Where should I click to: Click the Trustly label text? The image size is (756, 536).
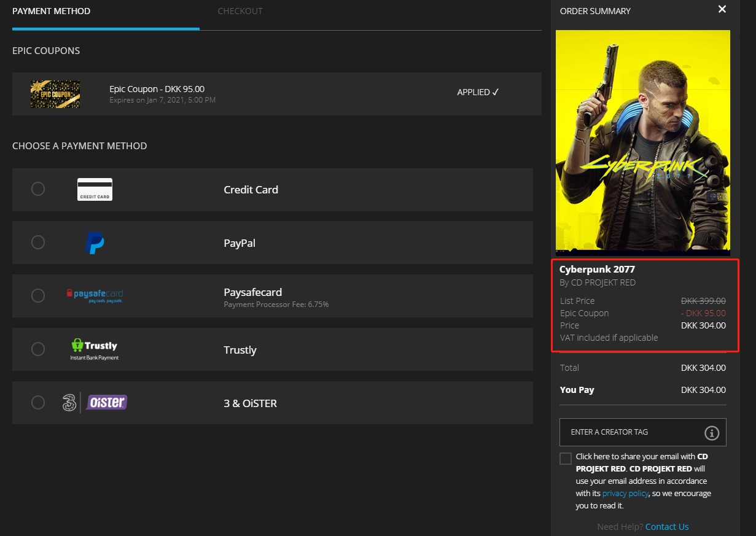pos(240,350)
